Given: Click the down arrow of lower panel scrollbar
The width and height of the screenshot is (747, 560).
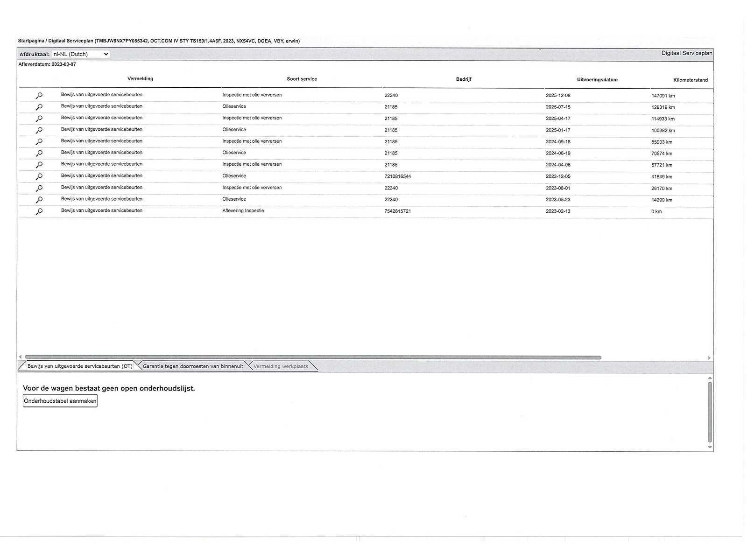Looking at the screenshot, I should tap(710, 447).
